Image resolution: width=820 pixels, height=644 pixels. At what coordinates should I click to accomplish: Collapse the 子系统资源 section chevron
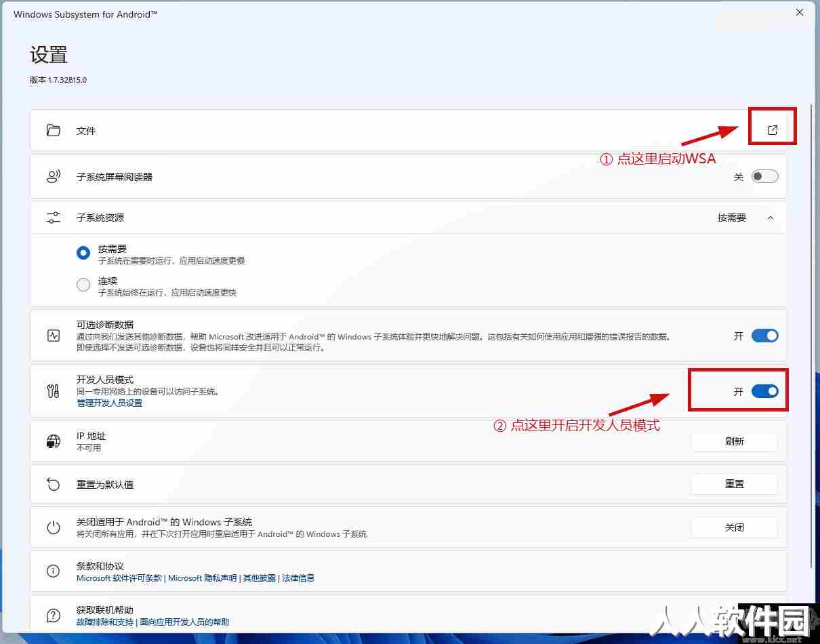coord(771,218)
